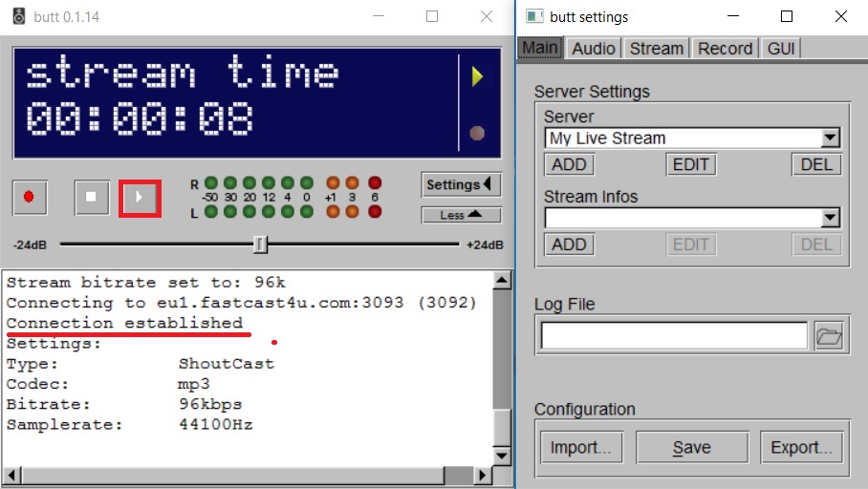Collapse log with the Less button
Screen dimensions: 868x489
click(x=461, y=215)
